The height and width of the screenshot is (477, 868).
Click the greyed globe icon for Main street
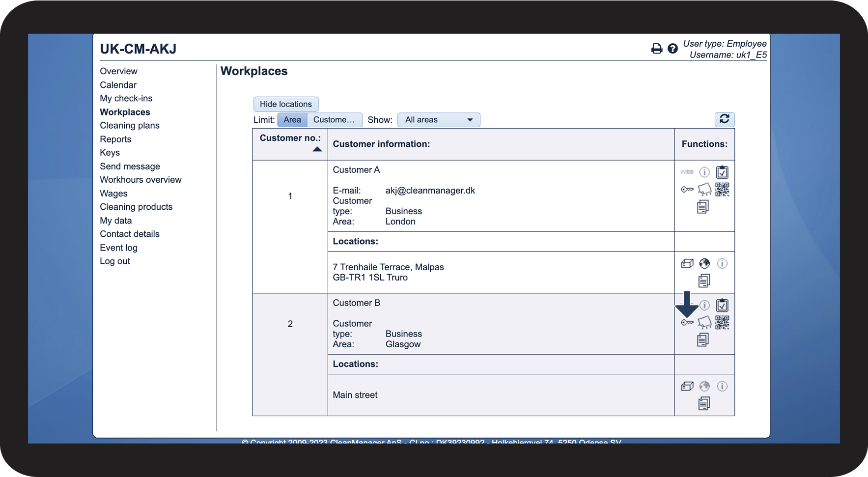704,386
